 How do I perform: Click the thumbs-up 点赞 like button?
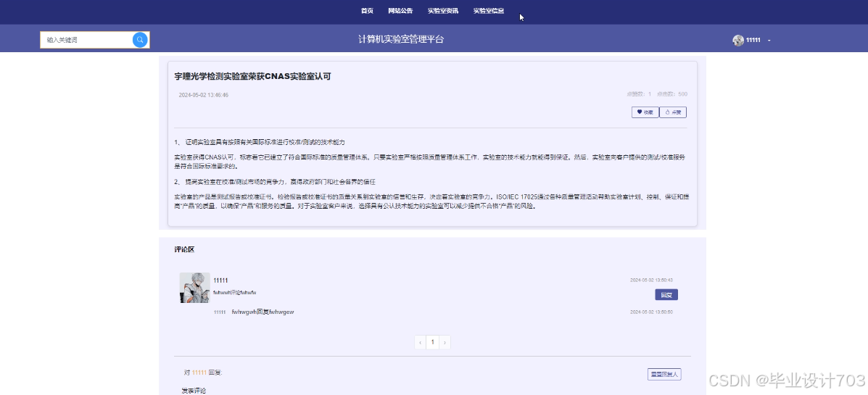click(673, 112)
